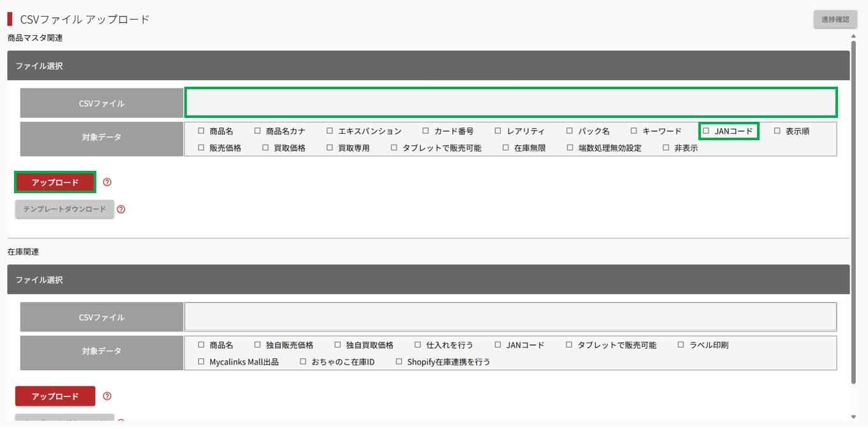Check the Mycalinks Mall出品 checkbox
This screenshot has width=868, height=429.
[x=202, y=362]
